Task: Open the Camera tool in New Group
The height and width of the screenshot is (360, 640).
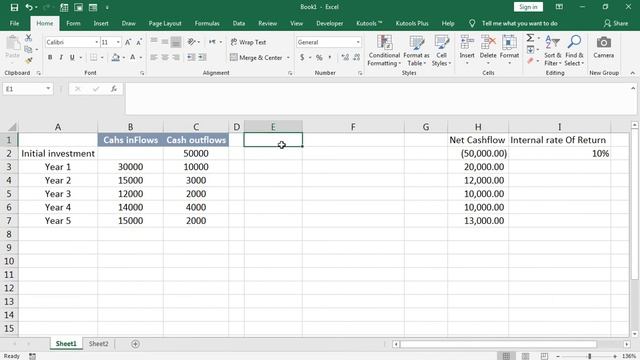Action: 604,47
